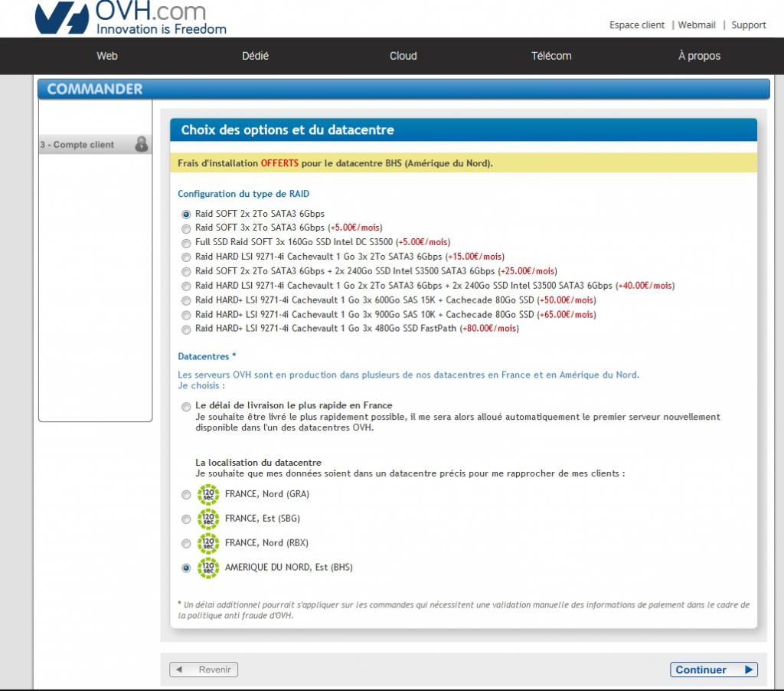
Task: Click the OFFERTS text in yellow banner
Action: pos(279,163)
